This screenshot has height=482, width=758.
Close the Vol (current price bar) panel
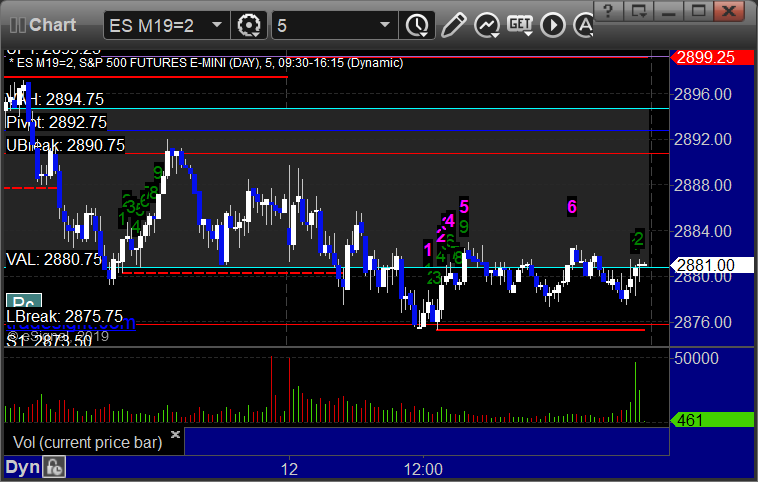click(x=175, y=434)
